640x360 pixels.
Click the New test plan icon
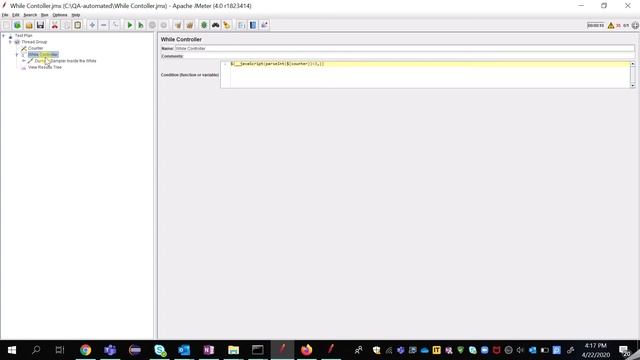click(6, 25)
